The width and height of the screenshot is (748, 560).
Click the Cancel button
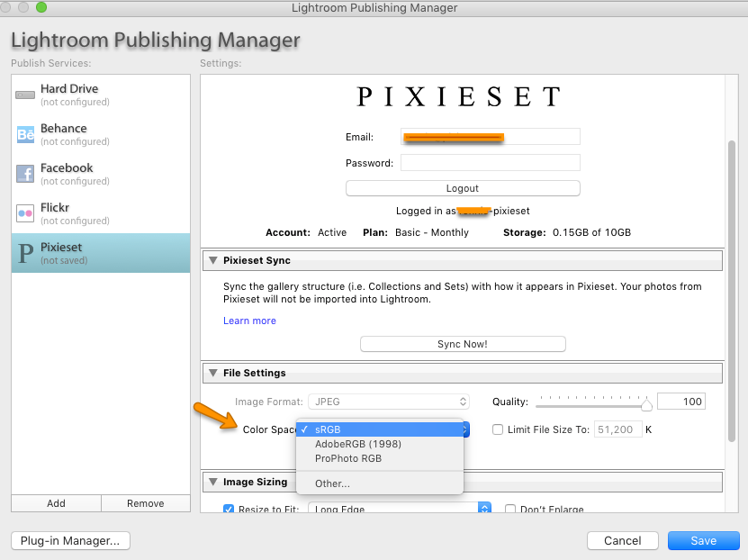tap(623, 541)
